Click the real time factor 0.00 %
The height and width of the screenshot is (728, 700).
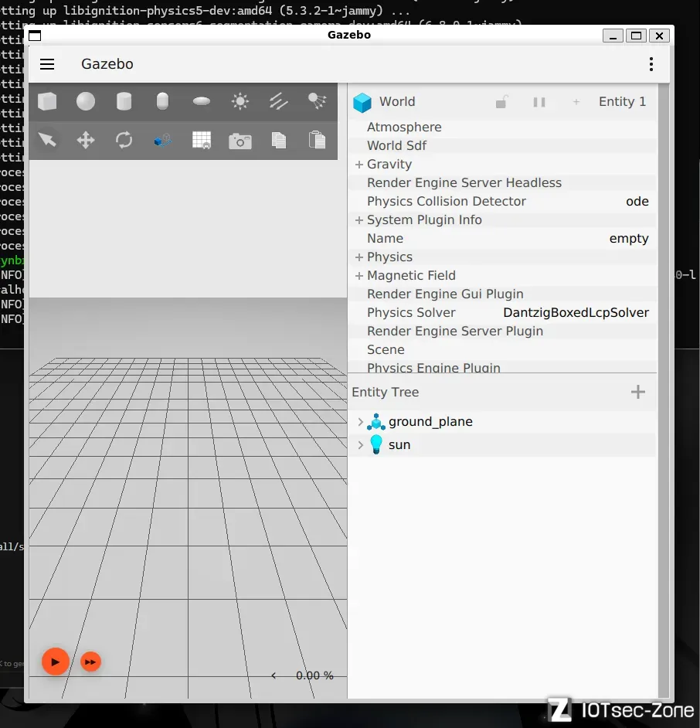tap(314, 675)
